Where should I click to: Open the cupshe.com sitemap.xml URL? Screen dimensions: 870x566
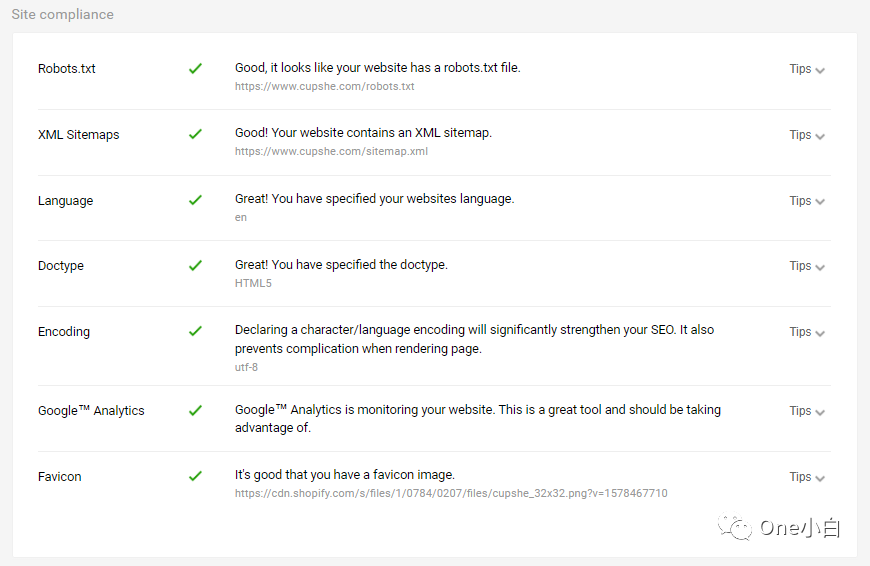[x=331, y=152]
